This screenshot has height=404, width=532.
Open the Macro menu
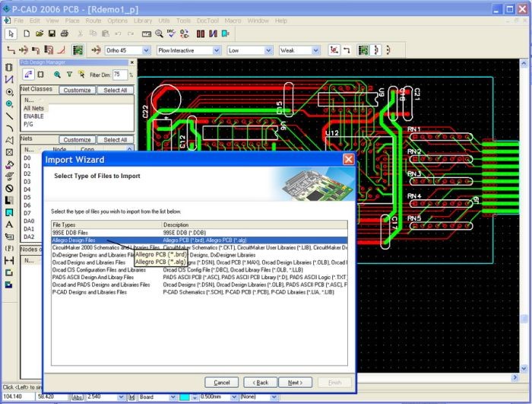tap(233, 21)
